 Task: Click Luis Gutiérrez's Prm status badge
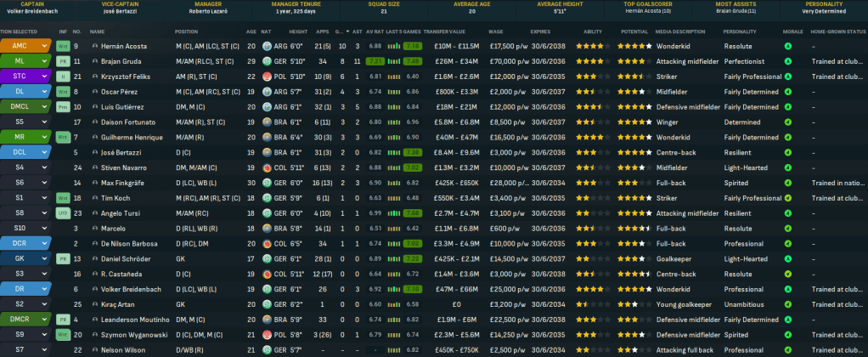click(63, 107)
